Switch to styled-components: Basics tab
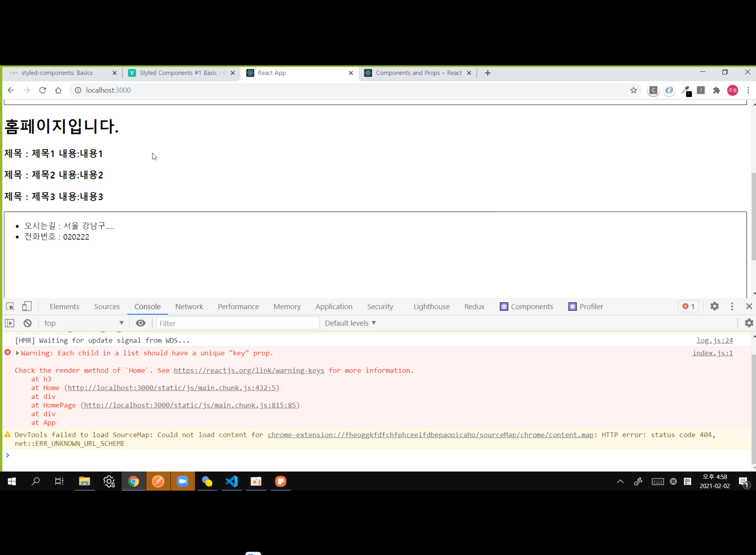The image size is (756, 555). click(57, 73)
